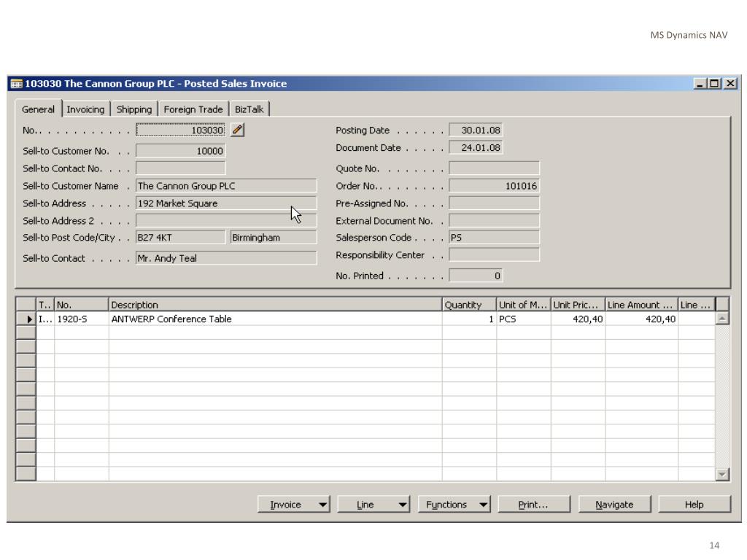Open the BizTalk tab
The height and width of the screenshot is (560, 747).
[249, 109]
